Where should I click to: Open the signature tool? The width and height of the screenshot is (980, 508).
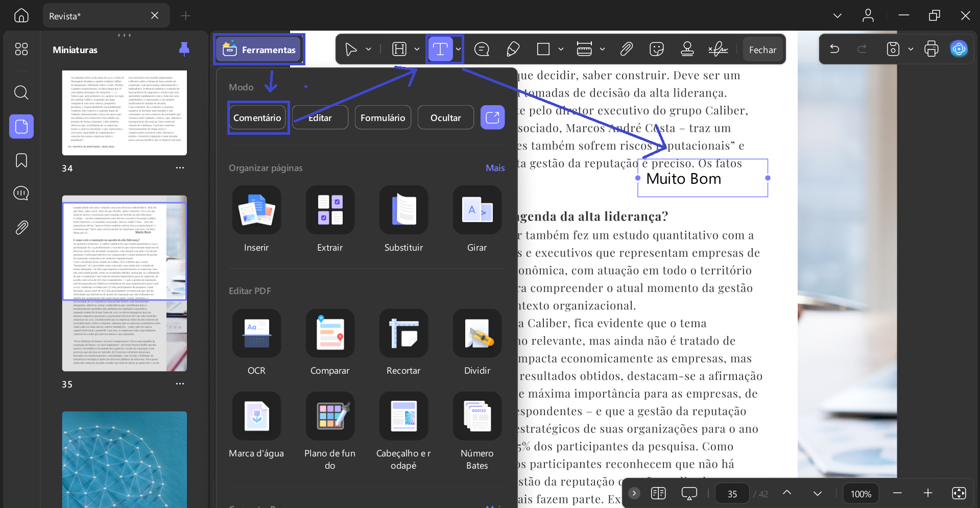(x=718, y=50)
